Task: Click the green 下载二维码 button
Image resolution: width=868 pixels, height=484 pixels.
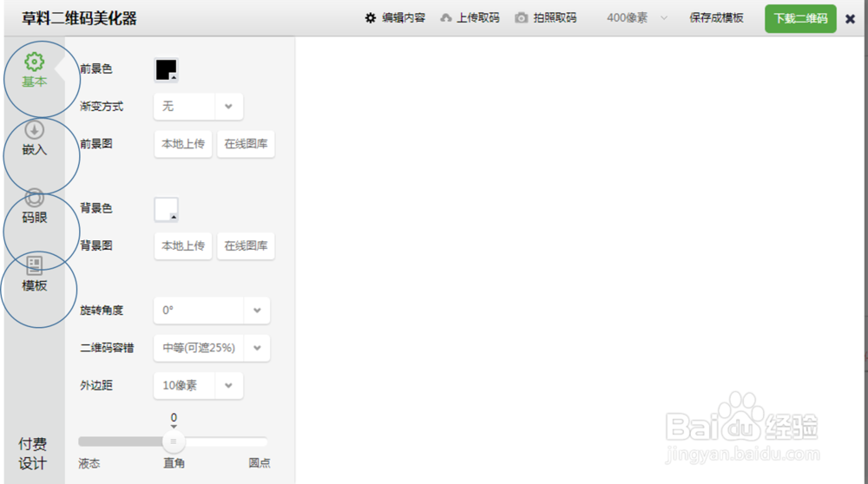Action: point(800,18)
